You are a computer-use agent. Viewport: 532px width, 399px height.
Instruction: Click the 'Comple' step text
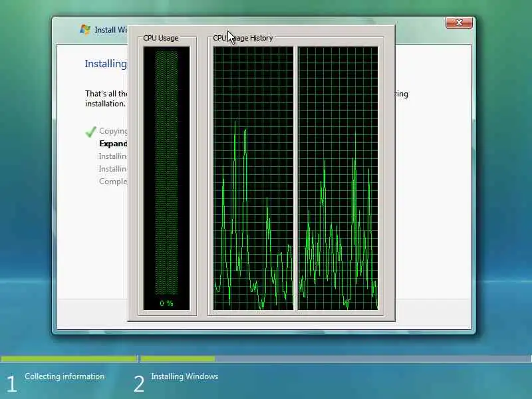[113, 182]
